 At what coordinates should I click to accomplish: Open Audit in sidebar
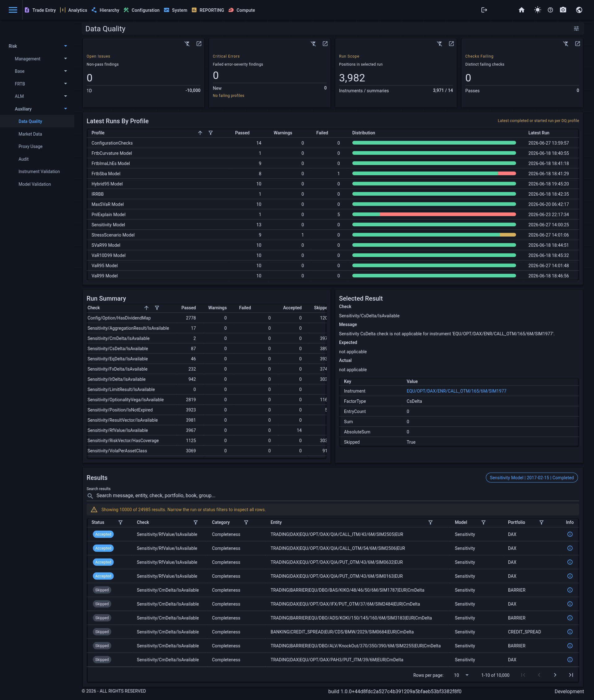click(24, 159)
